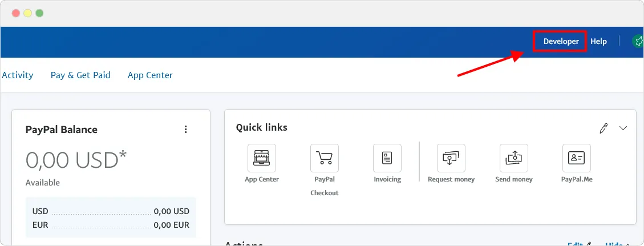Open PayPal Checkout cart icon
This screenshot has height=246, width=644.
click(x=325, y=158)
